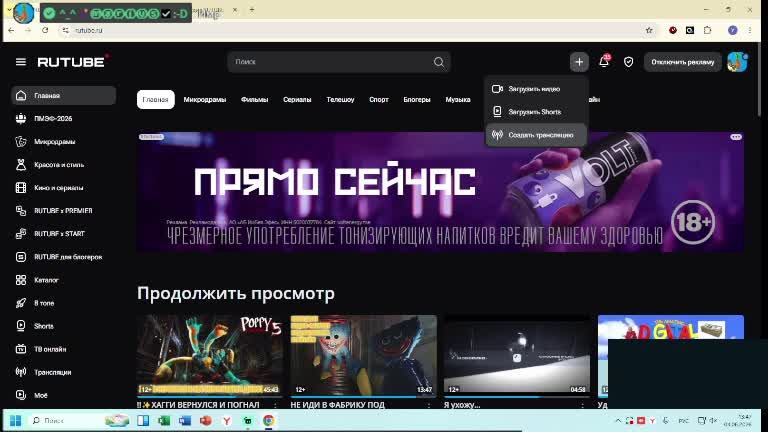Open the Poppy 5 Huggy video thumbnail
Screen dimensions: 768x432
point(210,355)
